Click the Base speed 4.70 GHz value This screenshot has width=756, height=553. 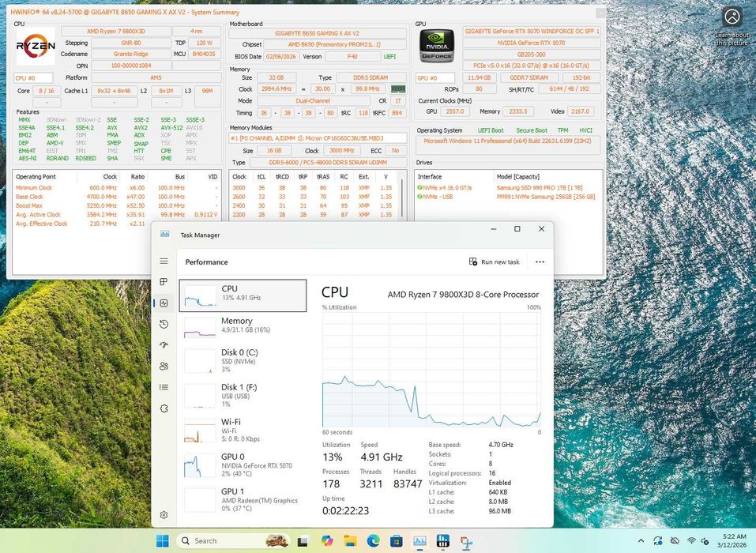(501, 445)
